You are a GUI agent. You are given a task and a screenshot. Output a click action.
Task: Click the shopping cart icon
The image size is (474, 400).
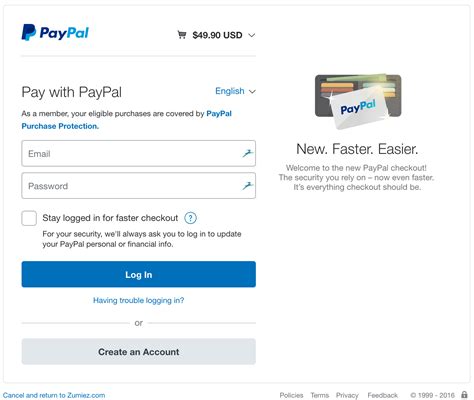click(x=182, y=35)
